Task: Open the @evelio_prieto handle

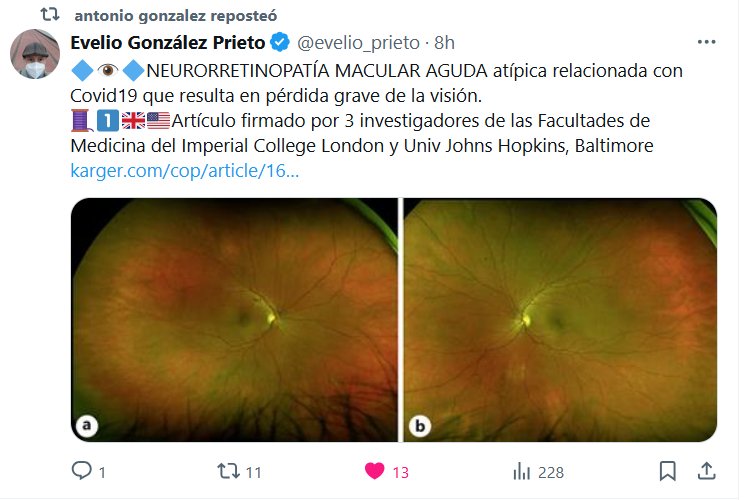Action: pyautogui.click(x=358, y=43)
